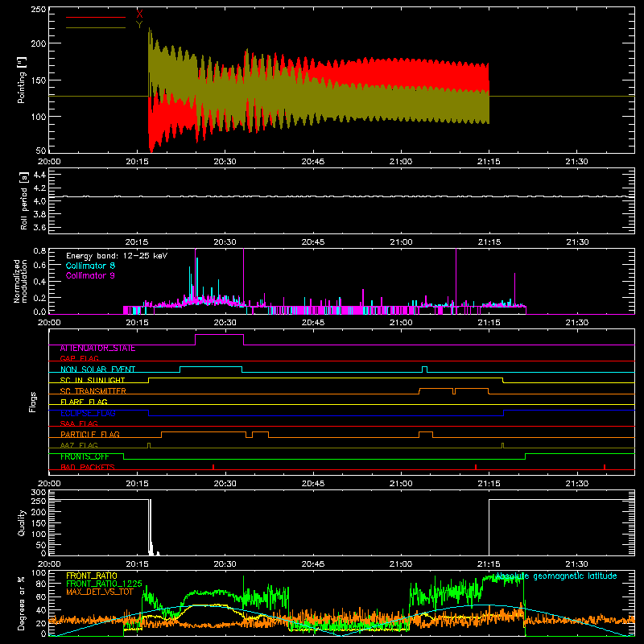This screenshot has width=644, height=644.
Task: Click the Roll period [s] axis title
Action: pos(23,200)
